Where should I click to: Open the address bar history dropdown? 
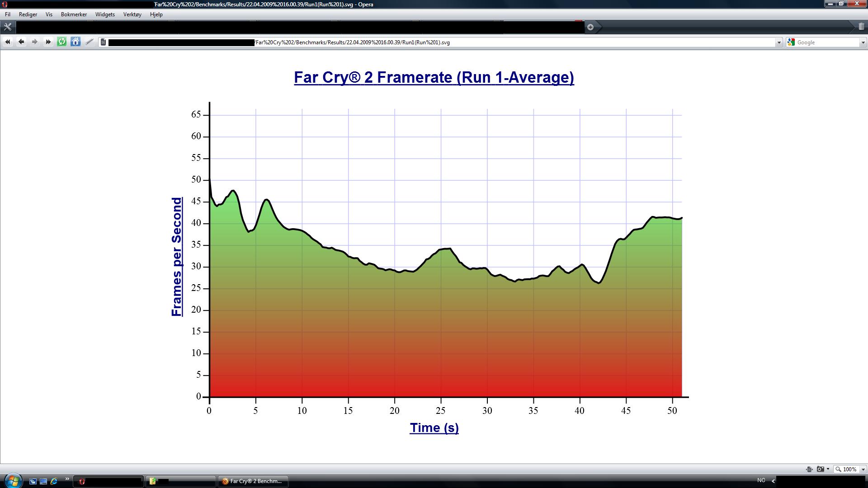[x=778, y=42]
